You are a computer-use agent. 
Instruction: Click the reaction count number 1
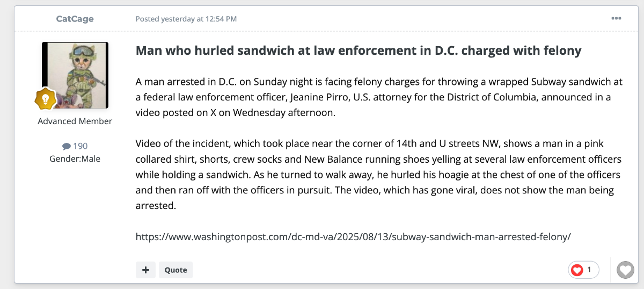click(589, 270)
